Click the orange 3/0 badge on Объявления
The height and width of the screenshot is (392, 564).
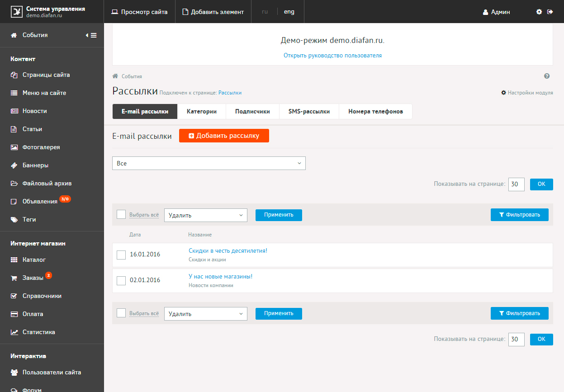click(x=65, y=199)
